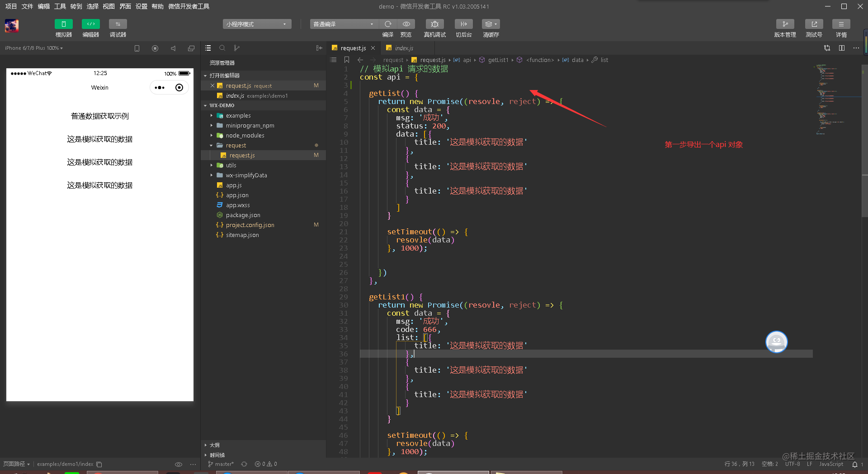Screen dimensions: 868x474
Task: Click the split editor icon
Action: coord(842,48)
